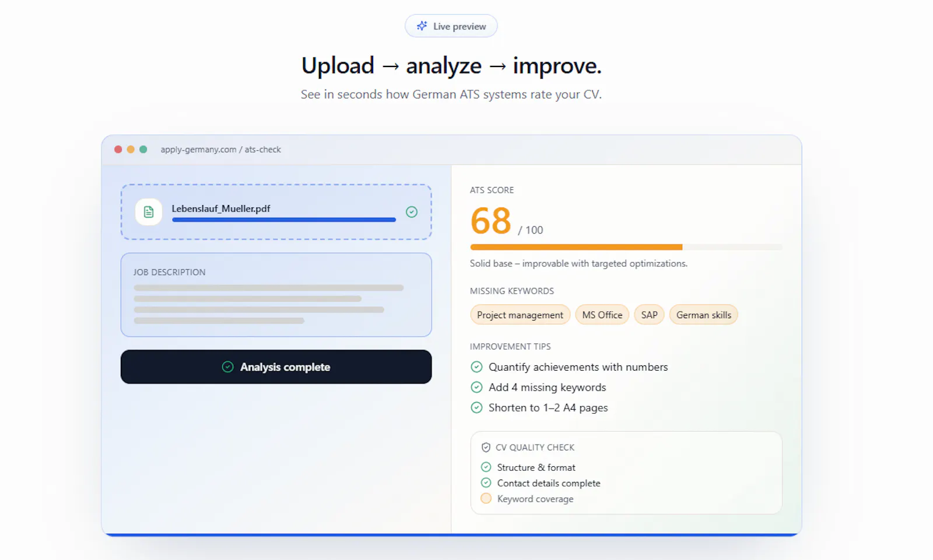933x560 pixels.
Task: Click the check icon beside Add 4 missing keywords
Action: tap(476, 387)
